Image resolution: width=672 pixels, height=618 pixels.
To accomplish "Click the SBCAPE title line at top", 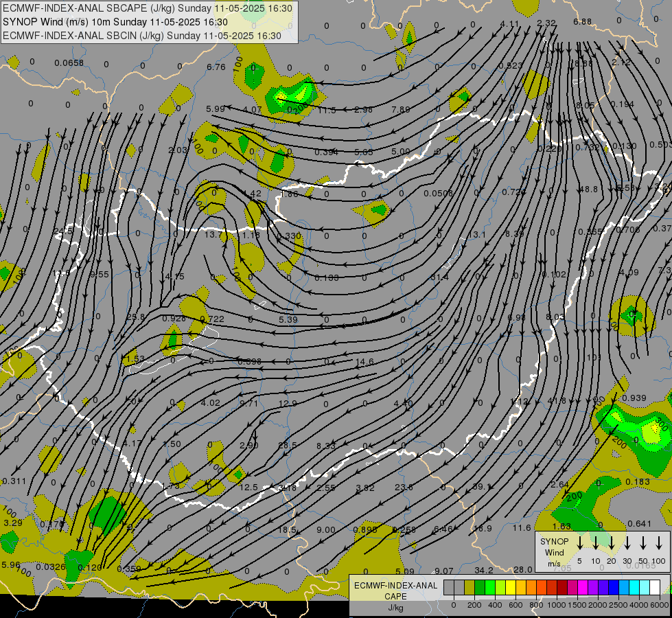I will click(x=148, y=8).
